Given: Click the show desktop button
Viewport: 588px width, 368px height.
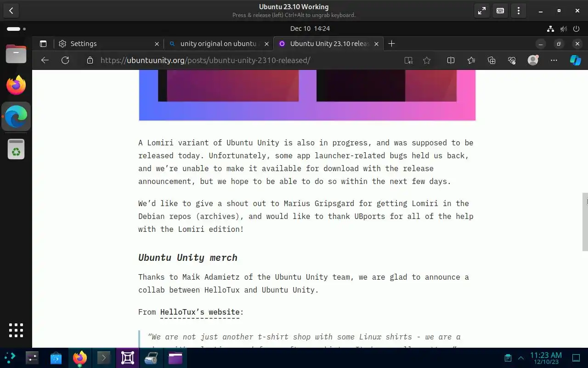Looking at the screenshot, I should [x=576, y=358].
